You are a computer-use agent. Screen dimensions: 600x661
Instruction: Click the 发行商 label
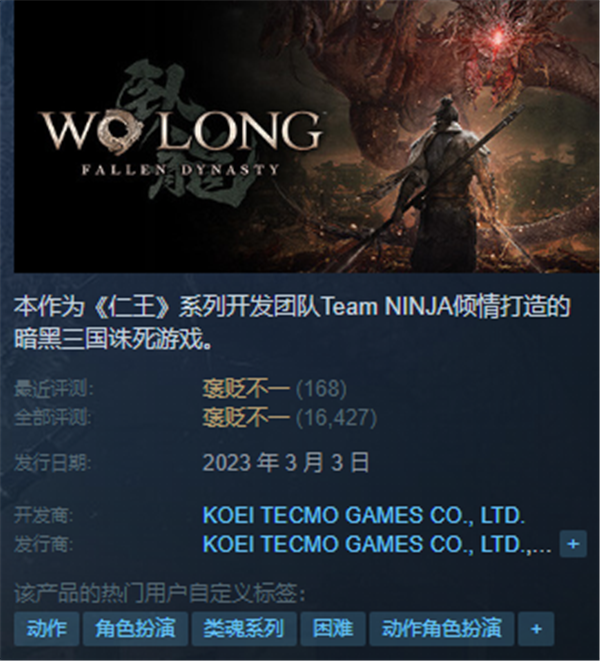43,544
